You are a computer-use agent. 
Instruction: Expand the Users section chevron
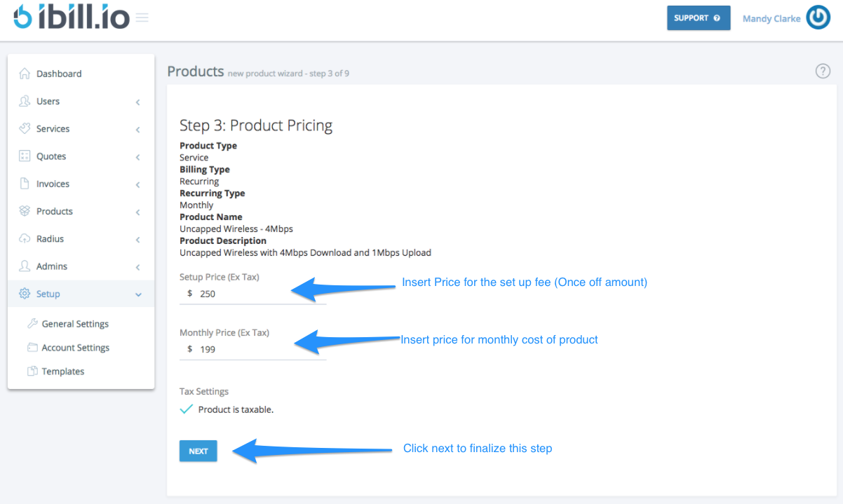coord(138,102)
